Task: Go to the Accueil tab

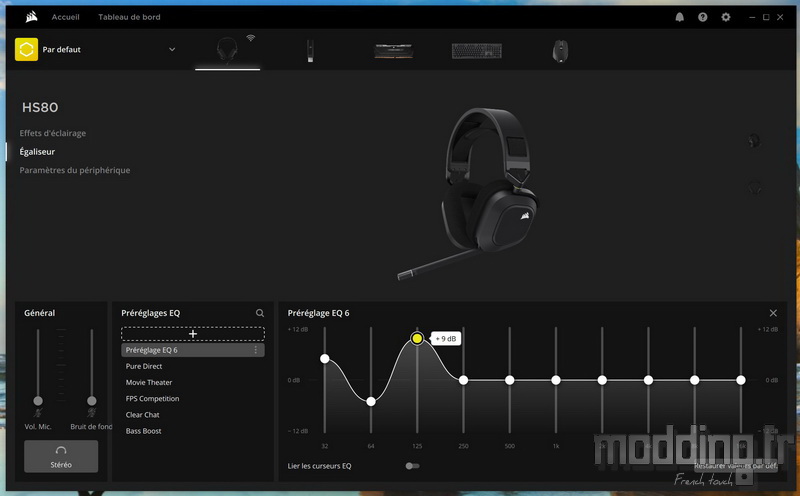Action: tap(65, 17)
